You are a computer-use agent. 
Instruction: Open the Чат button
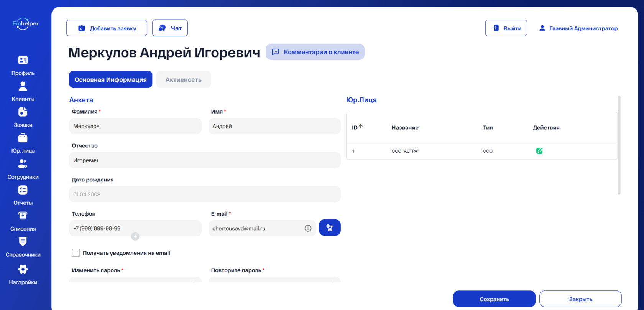click(x=170, y=28)
